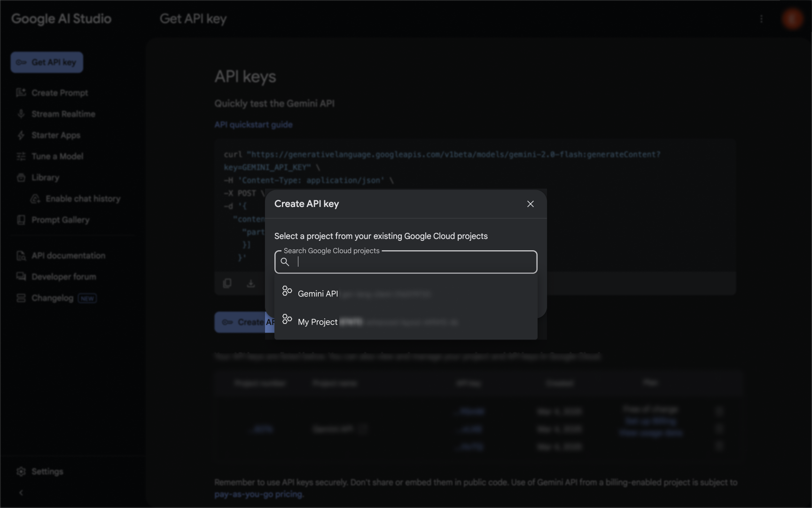Image resolution: width=812 pixels, height=508 pixels.
Task: Click the project icon beside Gemini API
Action: [287, 291]
